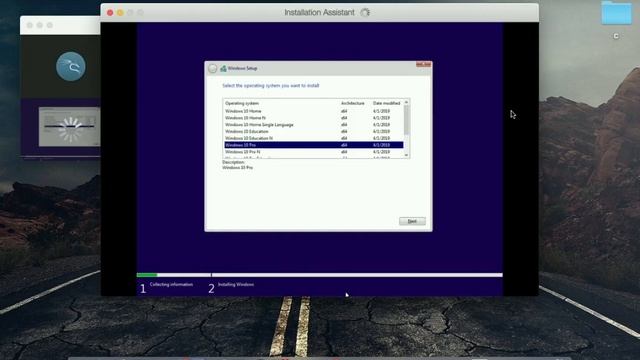Close the Windows Setup dialog

point(423,64)
